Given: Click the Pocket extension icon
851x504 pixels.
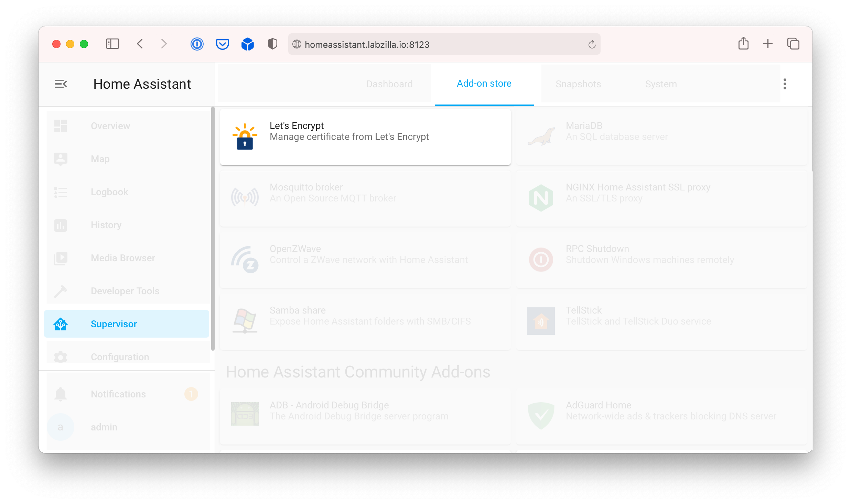Looking at the screenshot, I should click(x=222, y=44).
